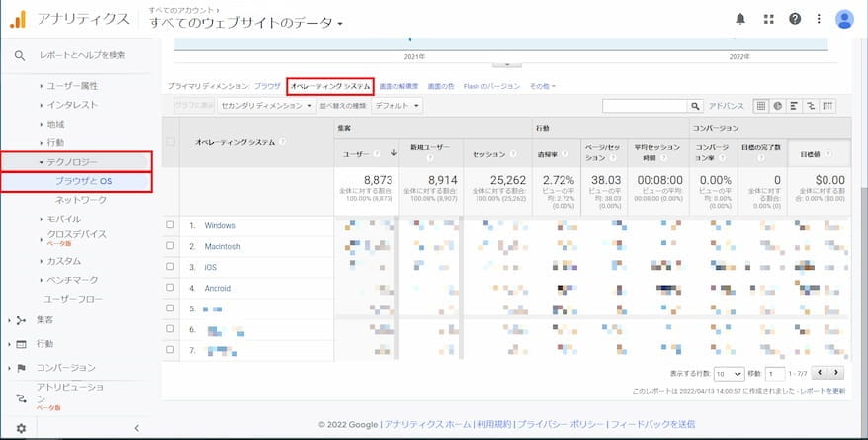Switch to the ブラウザ primary dimension

pos(267,86)
